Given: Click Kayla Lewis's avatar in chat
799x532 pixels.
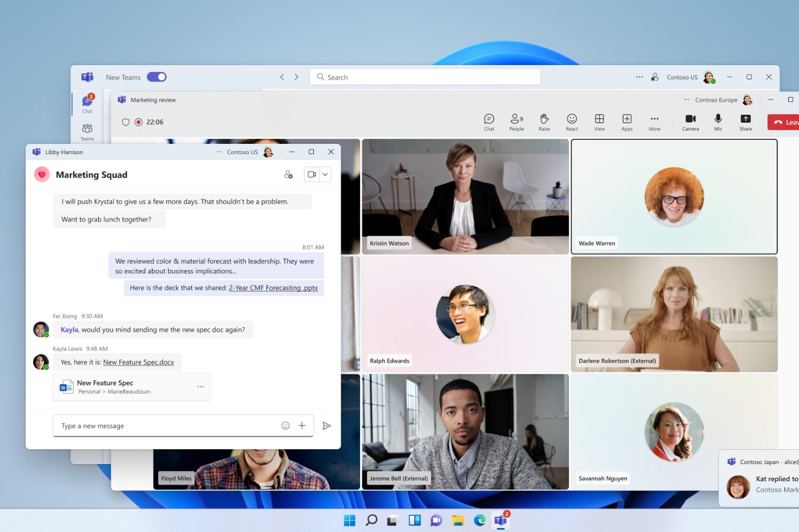Looking at the screenshot, I should click(x=41, y=362).
